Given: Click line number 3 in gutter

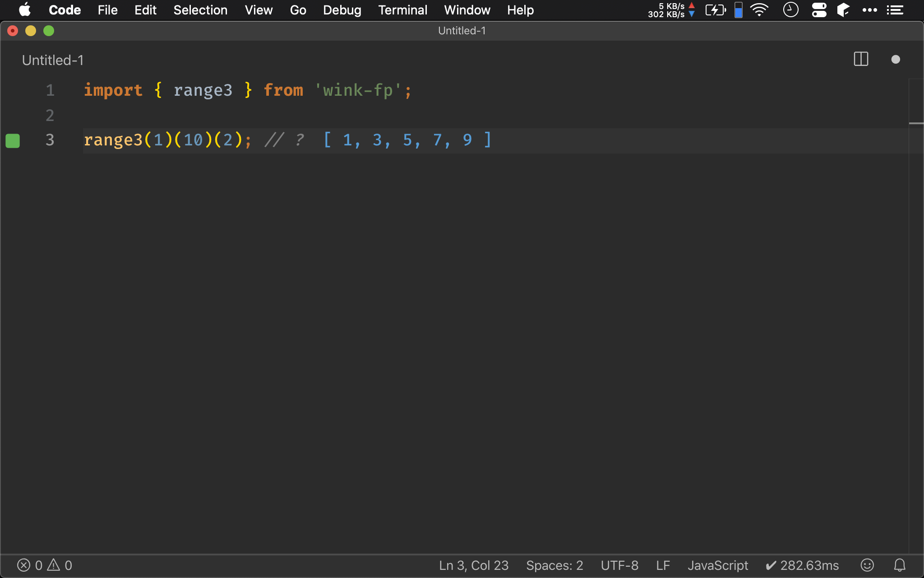Looking at the screenshot, I should coord(50,140).
